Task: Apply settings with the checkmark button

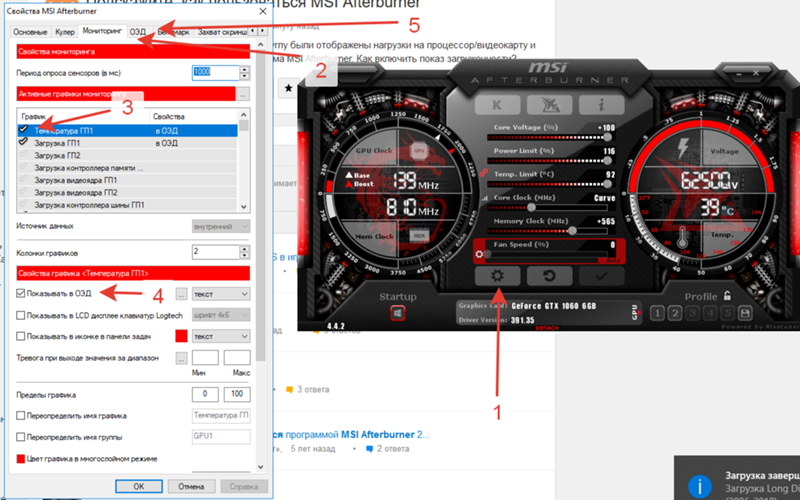Action: tap(602, 276)
